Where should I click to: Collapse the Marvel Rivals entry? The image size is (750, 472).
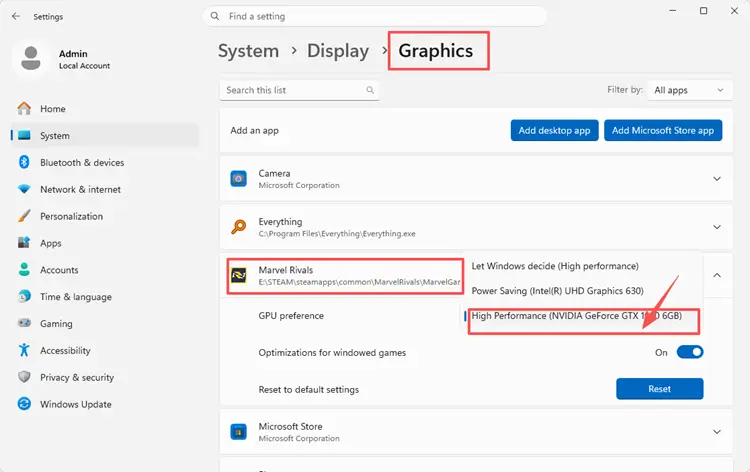pyautogui.click(x=717, y=275)
